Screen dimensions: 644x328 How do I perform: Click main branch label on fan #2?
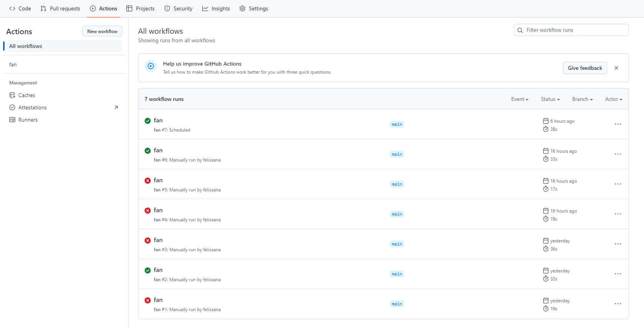click(397, 274)
